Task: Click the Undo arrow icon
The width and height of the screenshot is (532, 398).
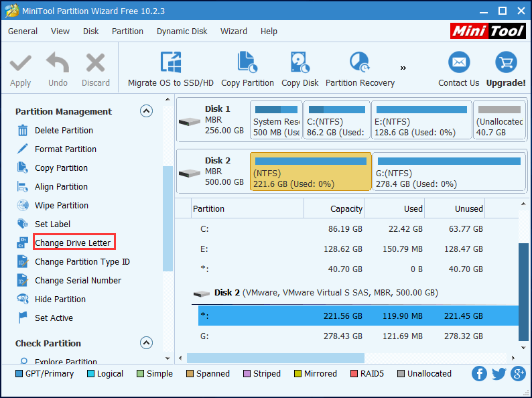Action: (x=58, y=62)
